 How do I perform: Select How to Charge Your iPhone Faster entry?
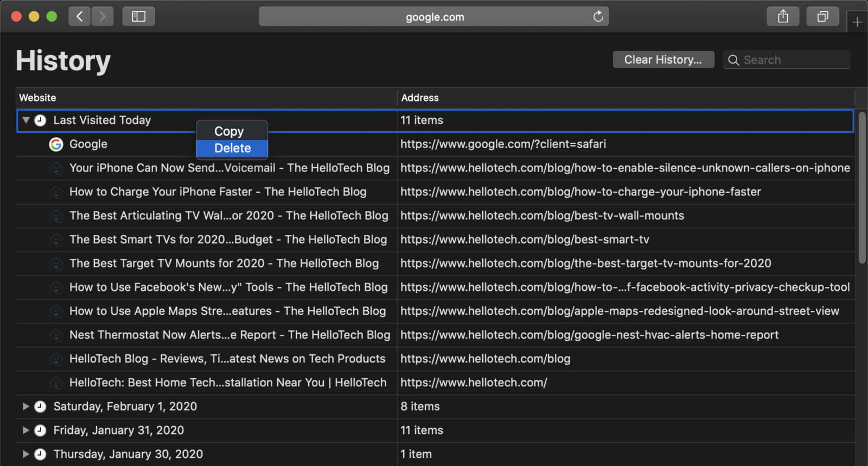pyautogui.click(x=218, y=192)
